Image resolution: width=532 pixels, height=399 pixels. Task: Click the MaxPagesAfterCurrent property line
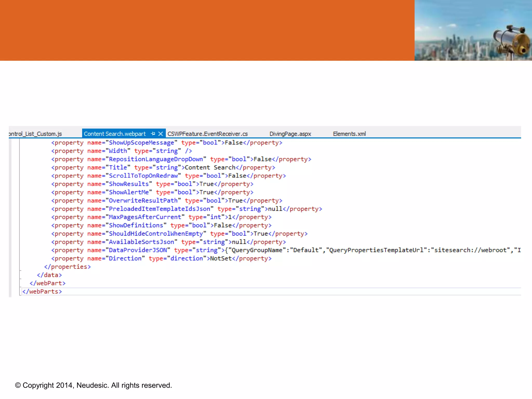(x=145, y=217)
